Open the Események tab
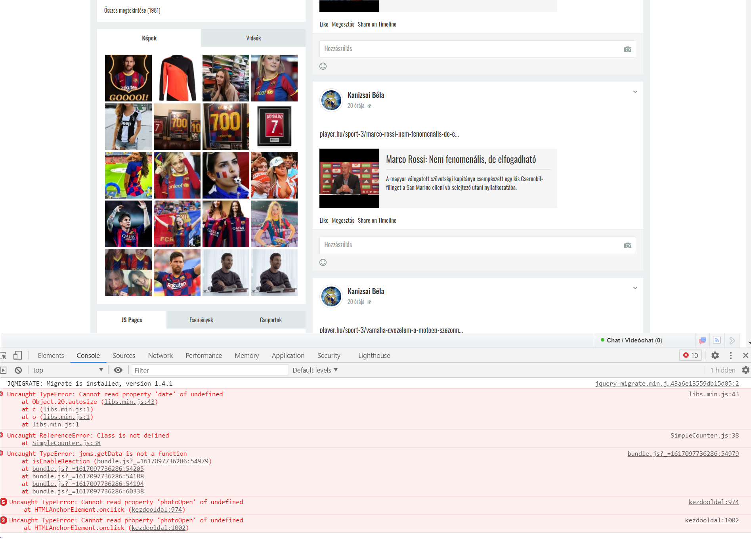751x560 pixels. click(x=201, y=320)
